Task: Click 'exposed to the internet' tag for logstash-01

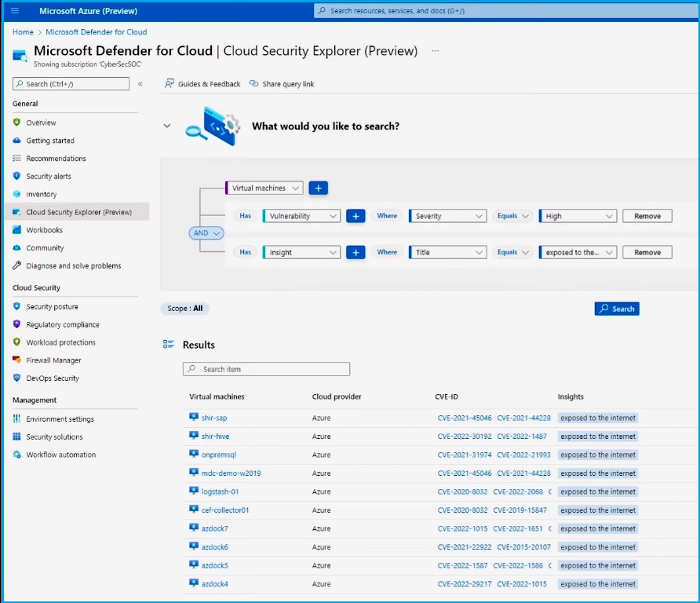Action: (598, 492)
